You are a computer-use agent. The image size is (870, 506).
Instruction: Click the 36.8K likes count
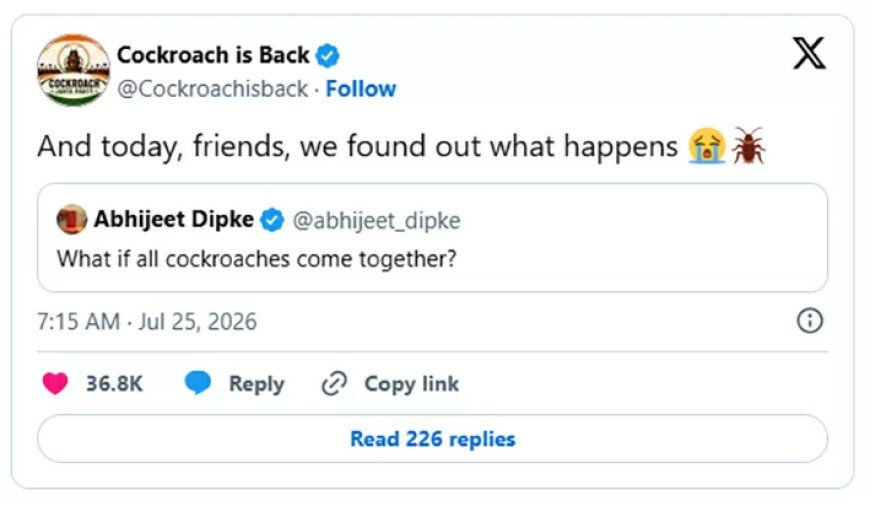click(114, 384)
